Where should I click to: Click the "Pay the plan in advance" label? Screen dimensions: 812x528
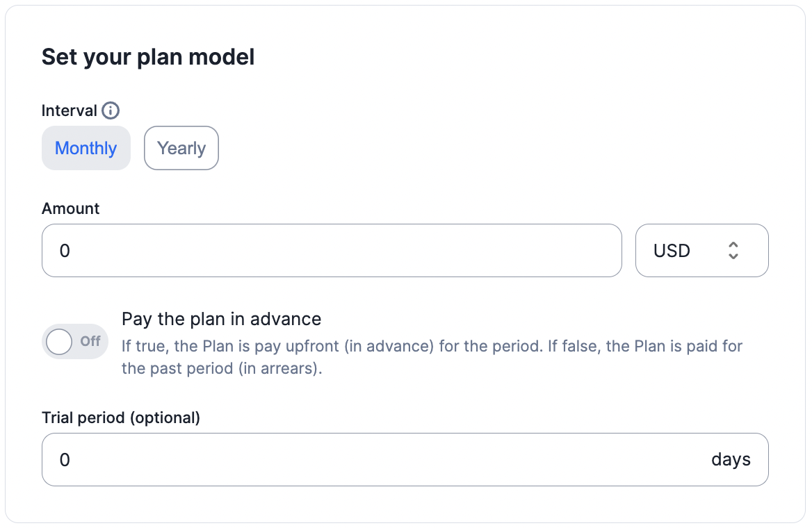click(x=221, y=319)
